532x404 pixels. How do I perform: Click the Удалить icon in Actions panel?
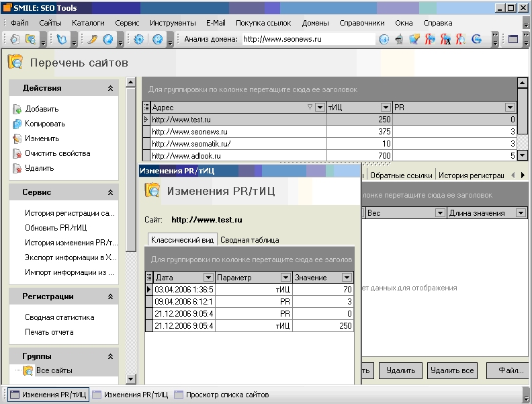tap(17, 168)
